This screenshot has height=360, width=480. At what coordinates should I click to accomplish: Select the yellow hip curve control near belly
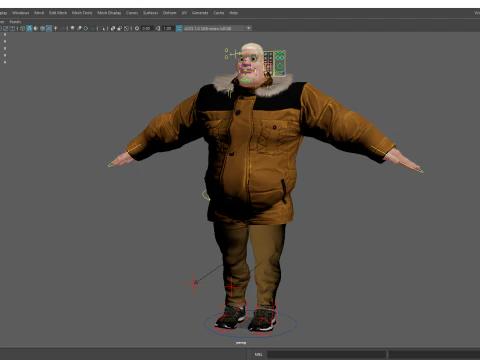pos(206,195)
